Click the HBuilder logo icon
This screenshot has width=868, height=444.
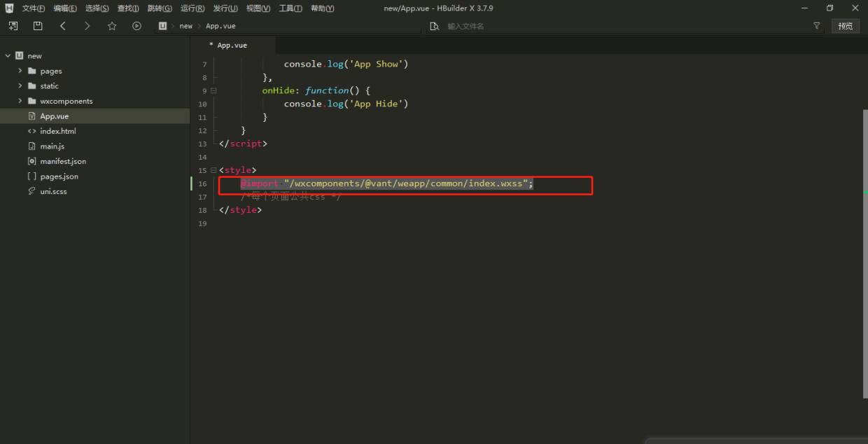9,8
